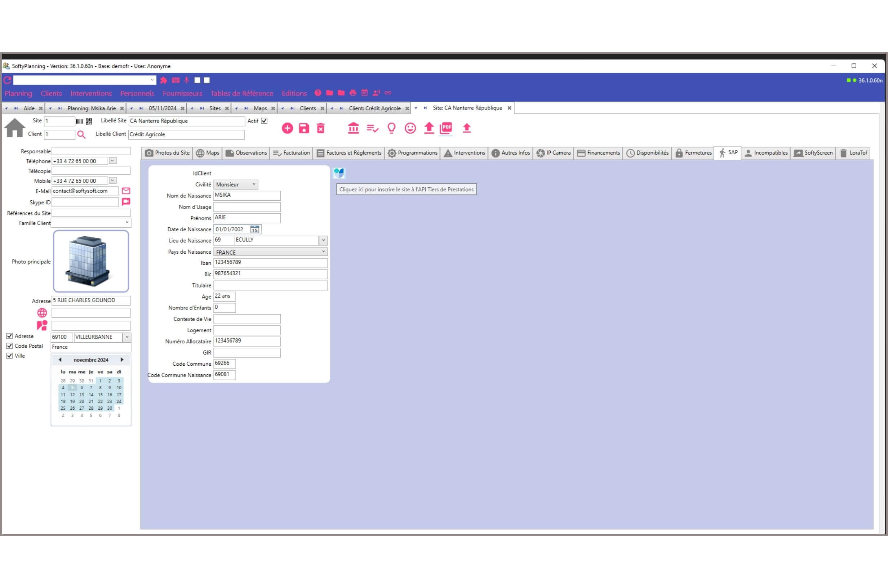The height and width of the screenshot is (588, 888).
Task: Open the PDF export icon
Action: tap(446, 128)
